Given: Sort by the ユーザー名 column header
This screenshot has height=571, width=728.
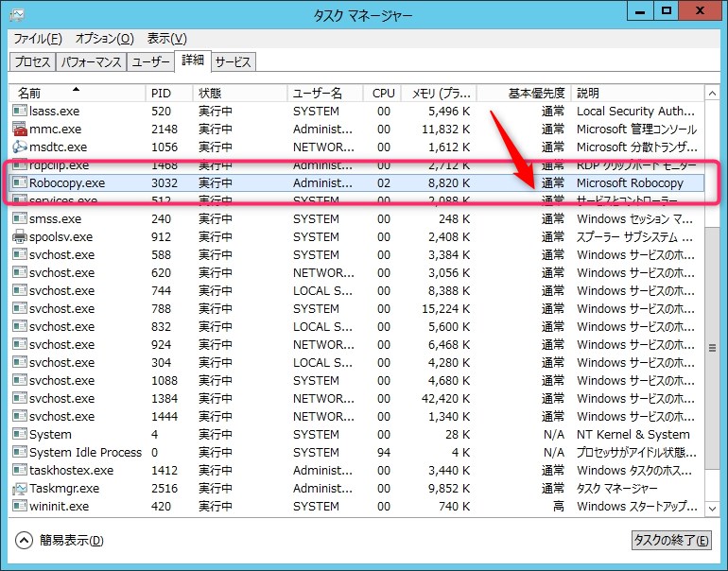Looking at the screenshot, I should [x=324, y=94].
